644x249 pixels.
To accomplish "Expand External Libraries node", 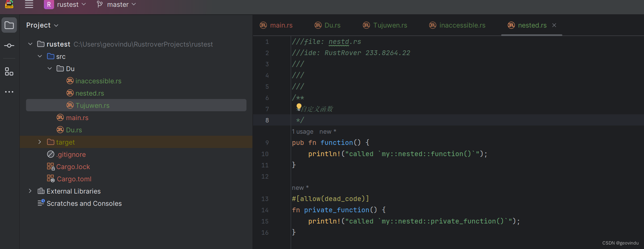I will (x=30, y=191).
